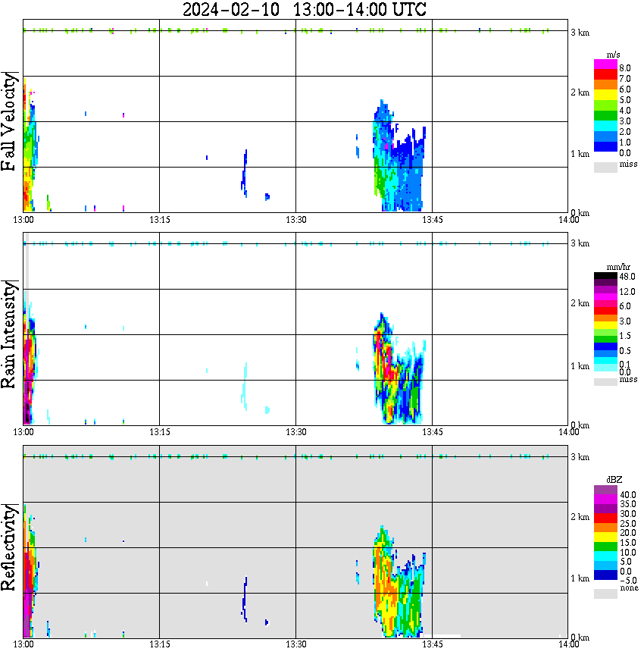Click the '13:00' tick under the Rain Intensity plot
Viewport: 644px width, 658px height.
23,432
